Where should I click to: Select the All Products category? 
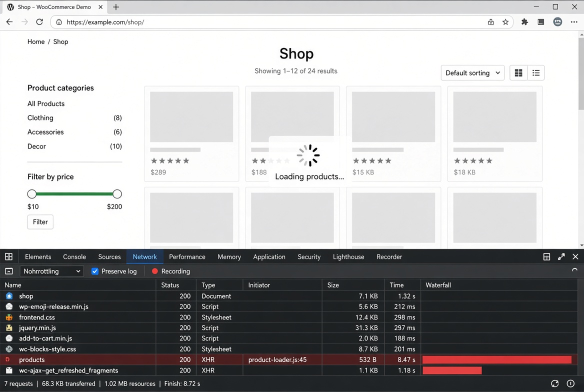pyautogui.click(x=46, y=103)
